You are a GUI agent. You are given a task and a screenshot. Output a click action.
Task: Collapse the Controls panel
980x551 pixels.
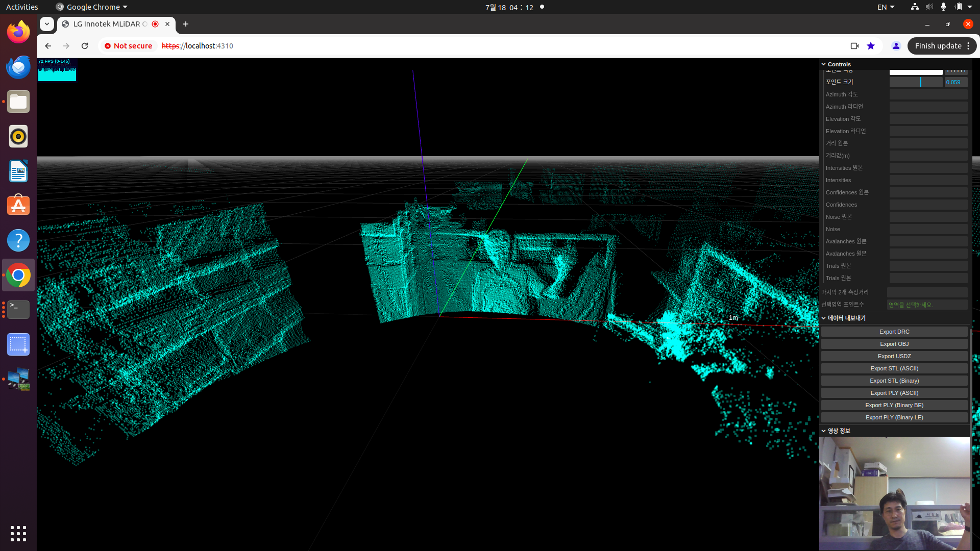(x=823, y=63)
